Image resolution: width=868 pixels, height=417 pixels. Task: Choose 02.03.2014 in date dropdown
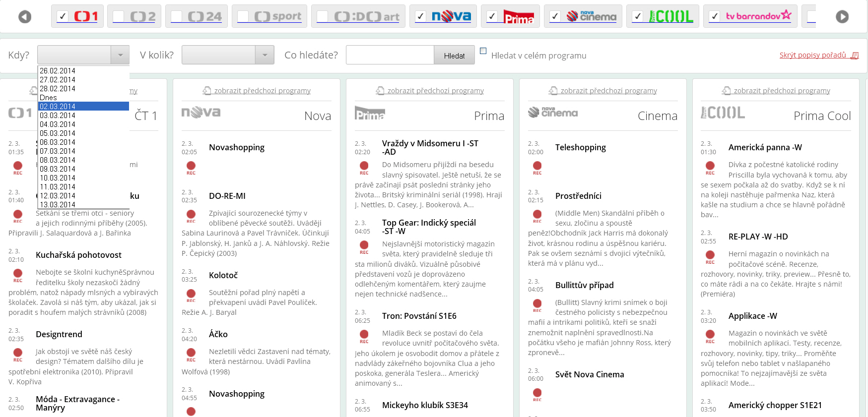coord(83,107)
